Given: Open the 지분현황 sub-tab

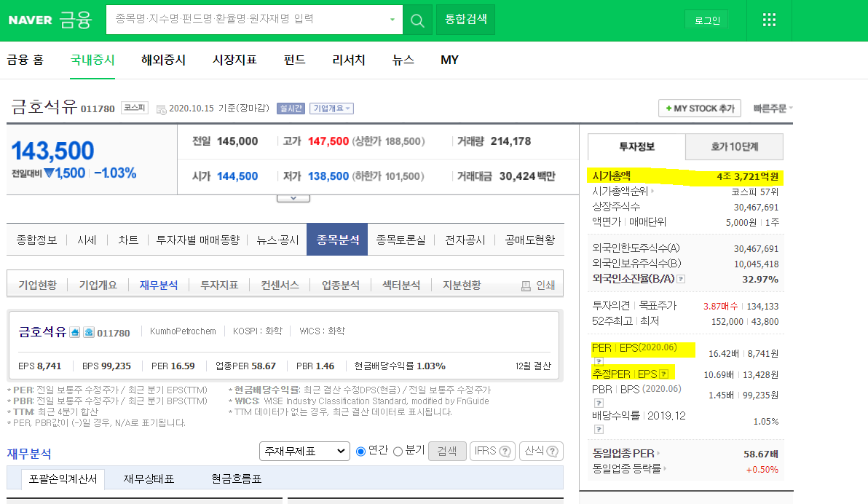Looking at the screenshot, I should point(462,286).
